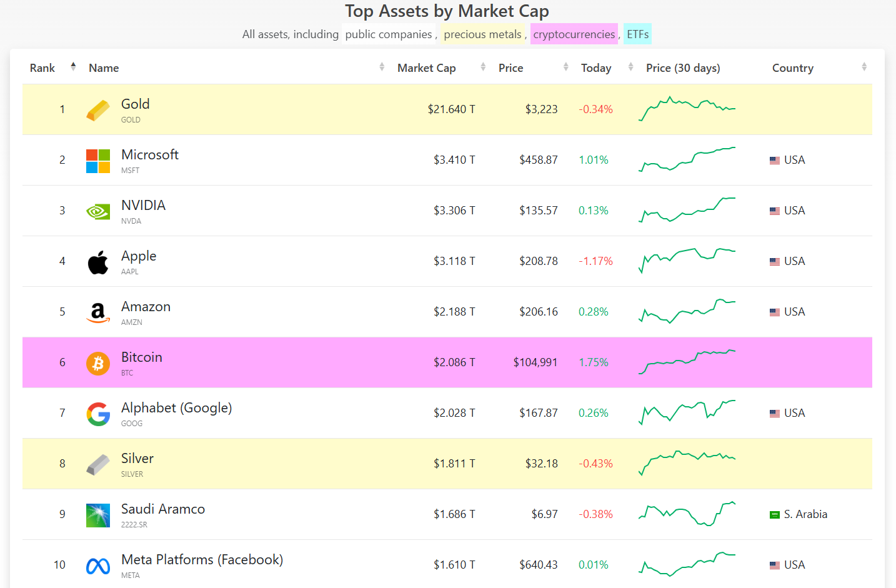Viewport: 896px width, 588px height.
Task: Click Amazon 30-day price chart
Action: [x=687, y=311]
